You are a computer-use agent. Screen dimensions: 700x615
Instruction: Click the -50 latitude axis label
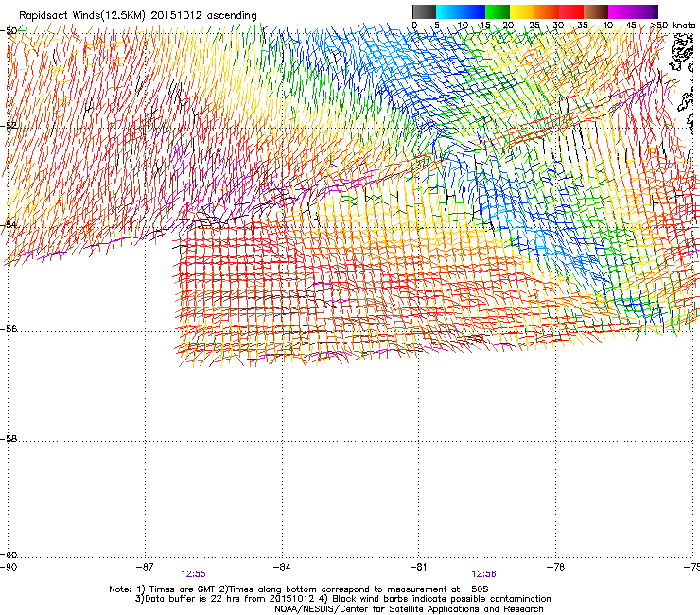(x=9, y=31)
